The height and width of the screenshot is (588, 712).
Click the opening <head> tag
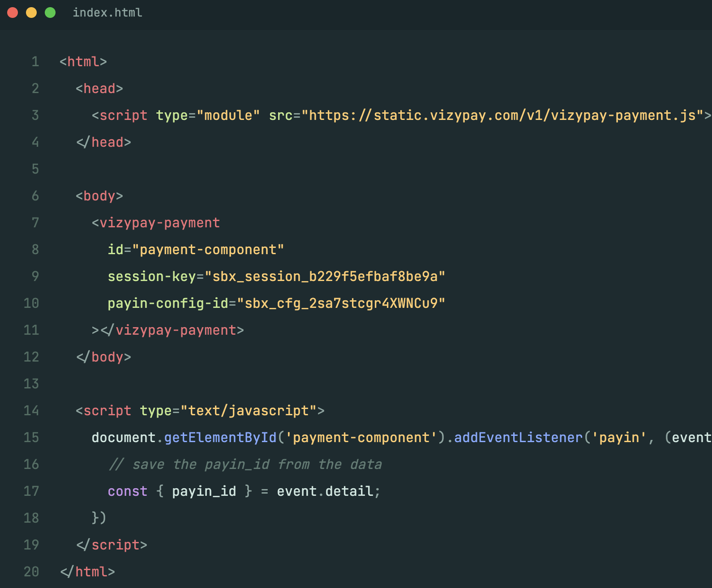pyautogui.click(x=99, y=89)
